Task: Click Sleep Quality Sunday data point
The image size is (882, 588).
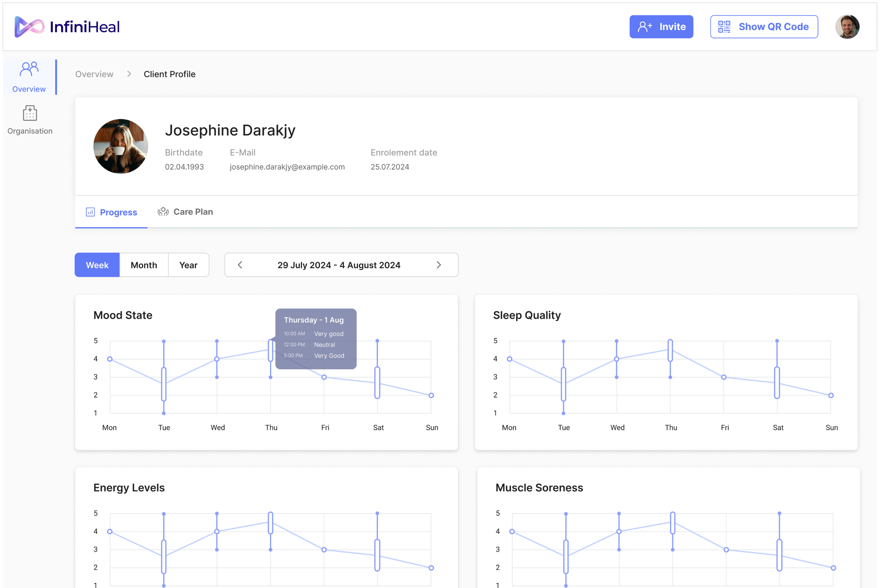Action: [x=831, y=395]
